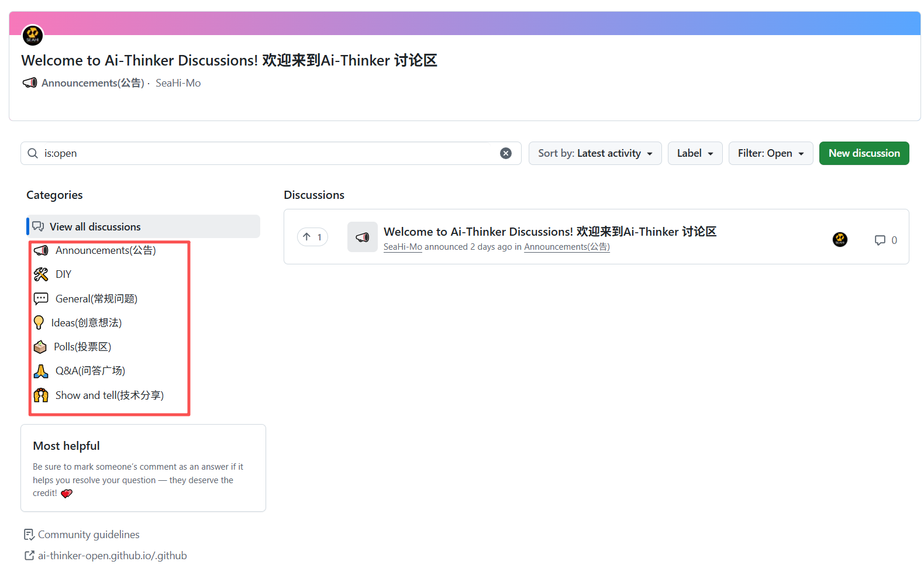
Task: Select View all discussions category
Action: 143,226
